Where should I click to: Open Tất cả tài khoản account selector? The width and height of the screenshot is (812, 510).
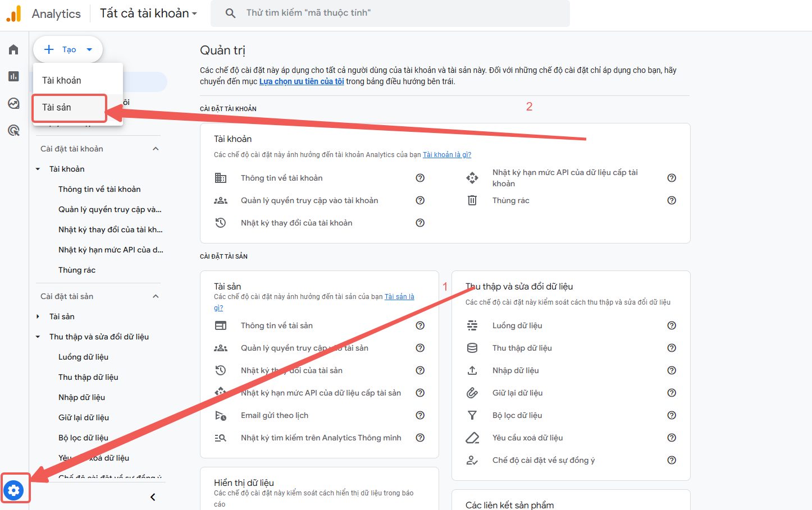[x=148, y=13]
